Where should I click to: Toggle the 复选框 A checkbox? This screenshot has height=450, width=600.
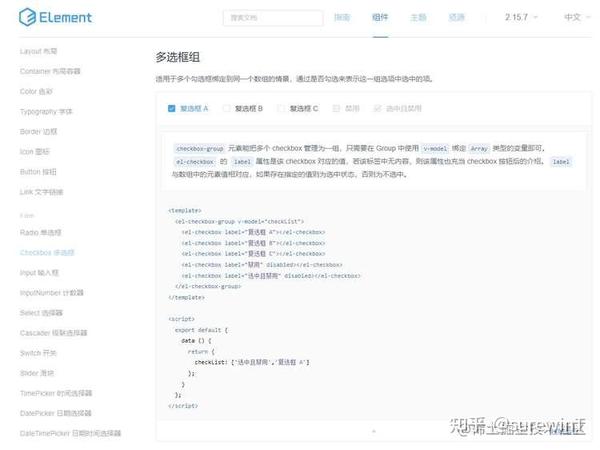pos(188,109)
